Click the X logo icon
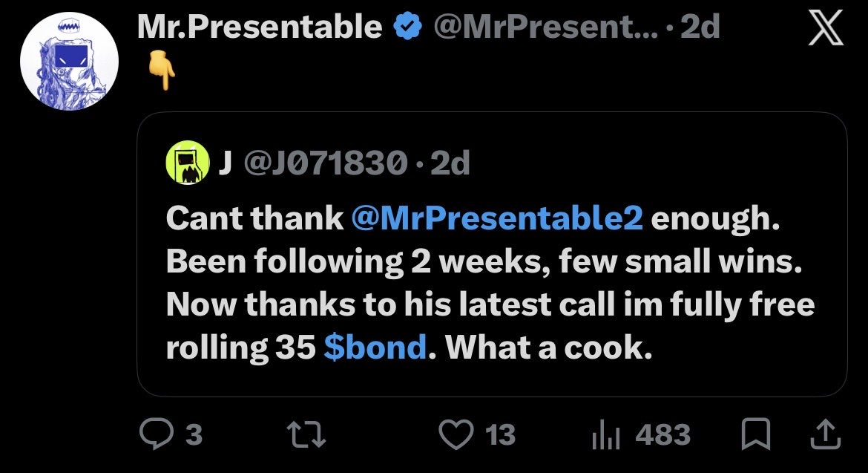 [826, 27]
